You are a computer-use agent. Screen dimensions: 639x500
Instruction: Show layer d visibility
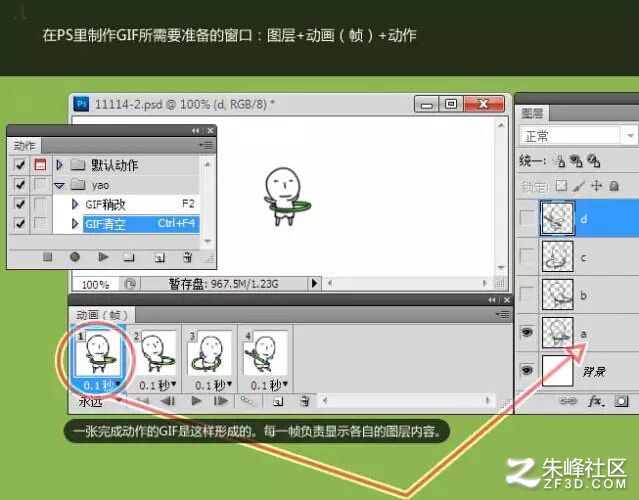pyautogui.click(x=527, y=218)
